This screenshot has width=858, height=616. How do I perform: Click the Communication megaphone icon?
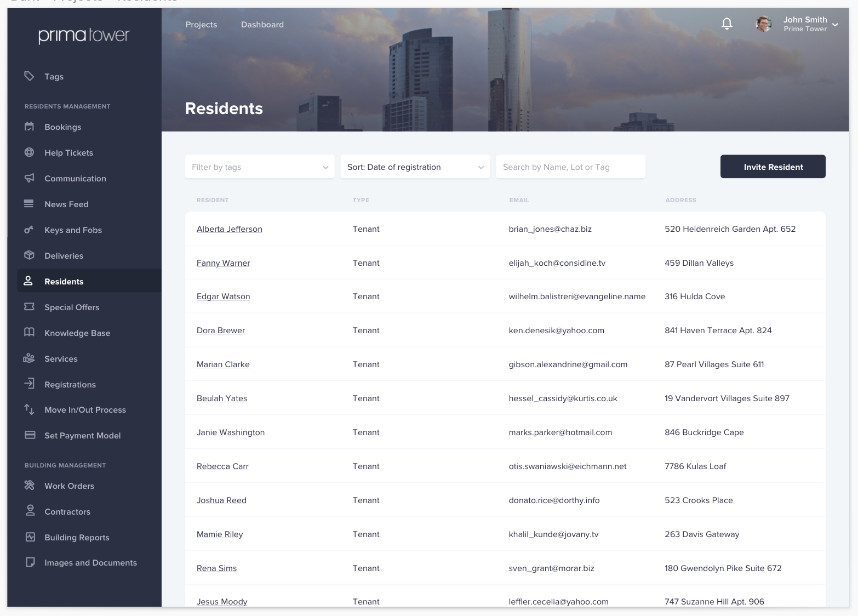[x=29, y=178]
